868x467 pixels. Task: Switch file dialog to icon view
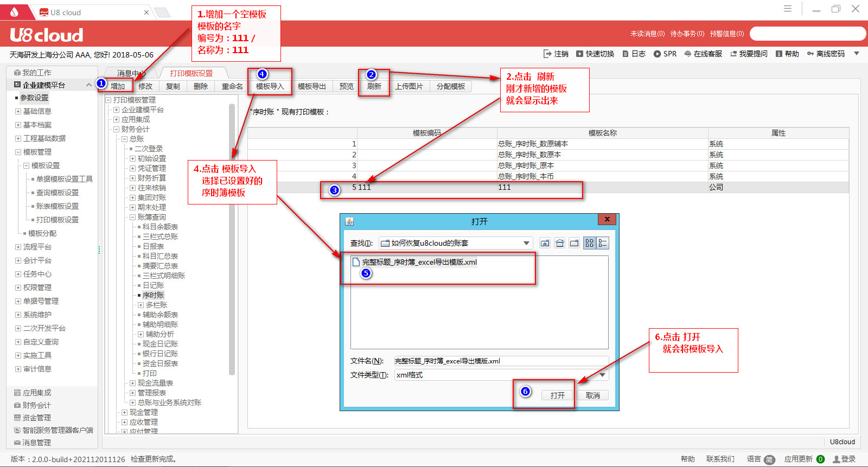click(x=589, y=243)
